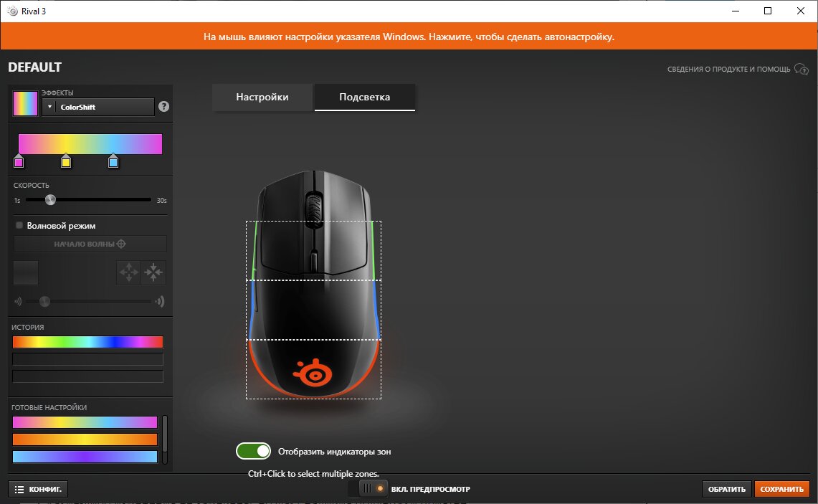Choose the pink-yellow-blue preset in Готовые настройки
818x504 pixels.
point(85,422)
